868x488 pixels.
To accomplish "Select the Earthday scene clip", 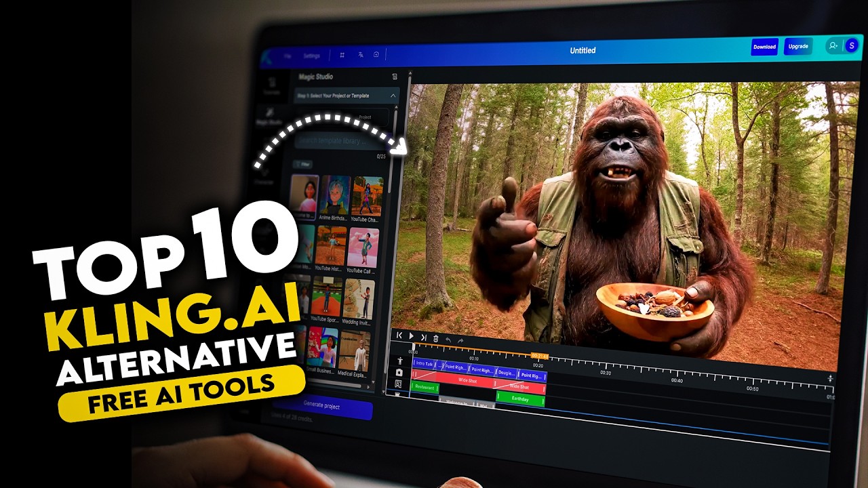I will point(520,399).
